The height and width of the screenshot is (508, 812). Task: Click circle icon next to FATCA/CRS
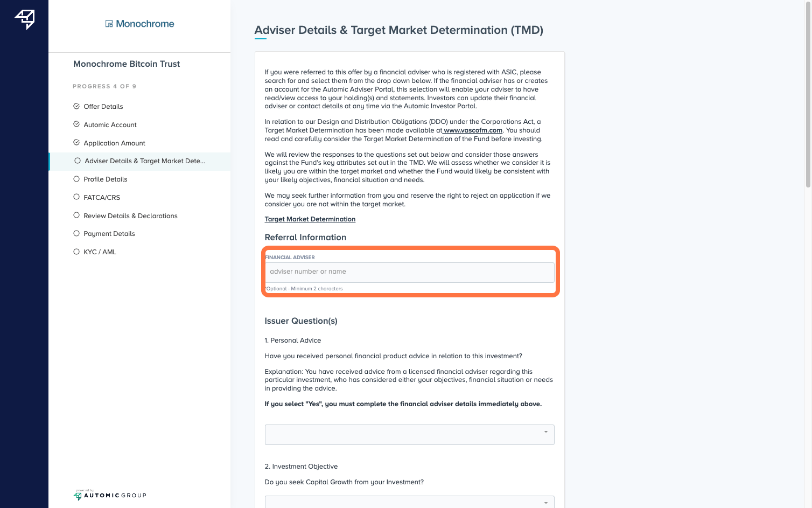click(x=76, y=197)
